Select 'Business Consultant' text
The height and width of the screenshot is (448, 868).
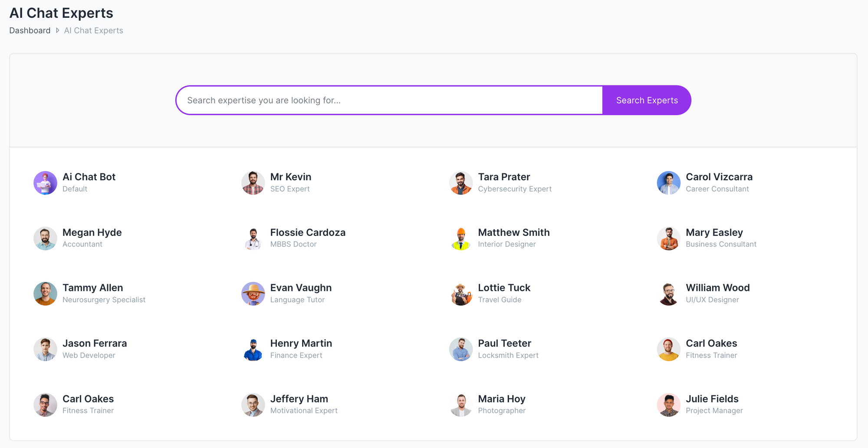[721, 244]
